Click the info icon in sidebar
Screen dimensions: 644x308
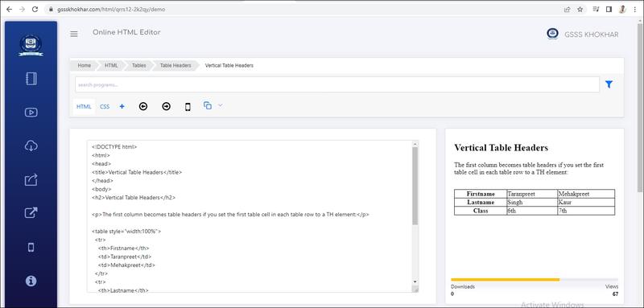[x=31, y=281]
